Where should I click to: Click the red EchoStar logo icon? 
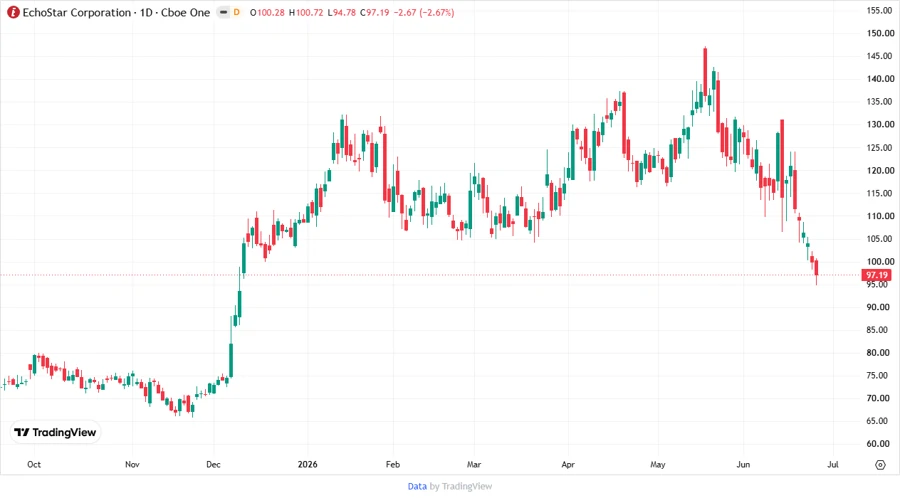click(13, 13)
